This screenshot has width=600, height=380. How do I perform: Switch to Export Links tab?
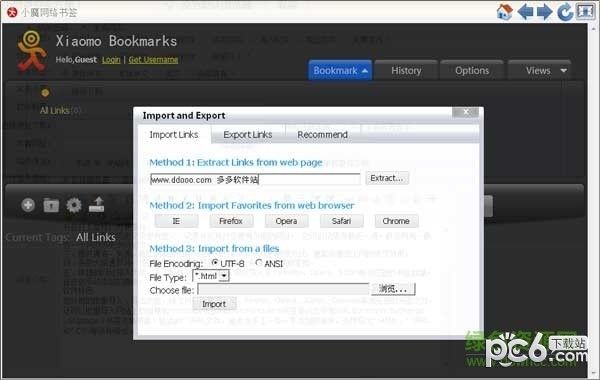(x=248, y=135)
